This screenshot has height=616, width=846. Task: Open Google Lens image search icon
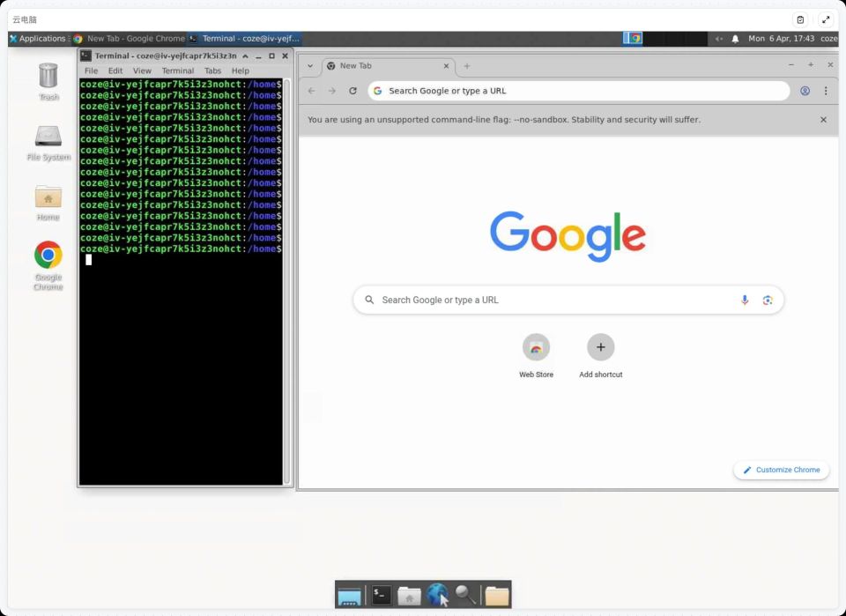(x=768, y=300)
